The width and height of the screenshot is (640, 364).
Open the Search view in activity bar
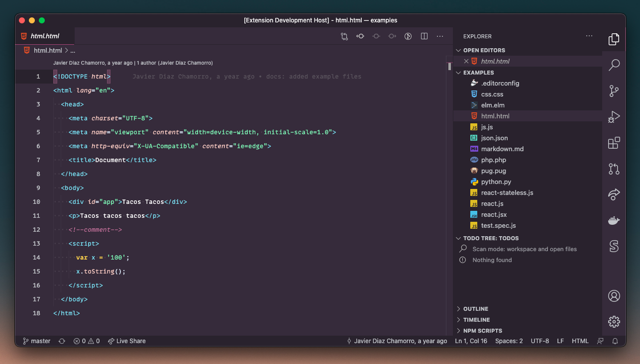614,65
